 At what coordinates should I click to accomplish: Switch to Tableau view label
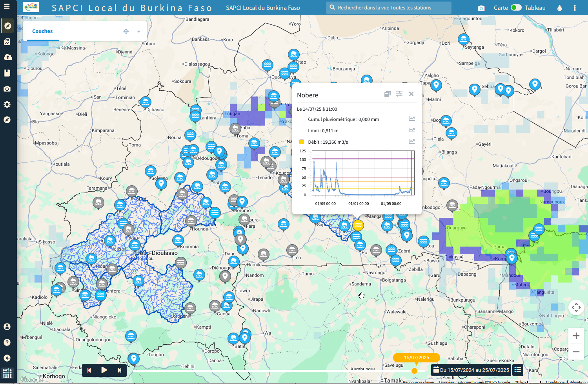535,8
